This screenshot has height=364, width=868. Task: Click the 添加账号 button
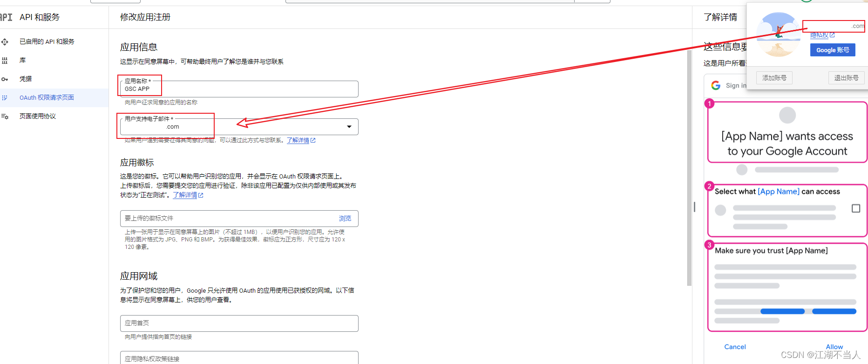(x=774, y=78)
